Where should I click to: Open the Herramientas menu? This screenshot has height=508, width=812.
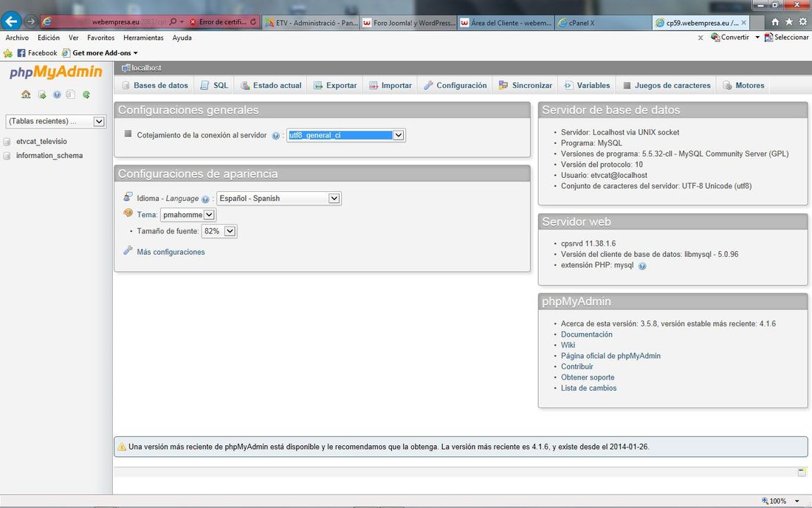point(143,38)
